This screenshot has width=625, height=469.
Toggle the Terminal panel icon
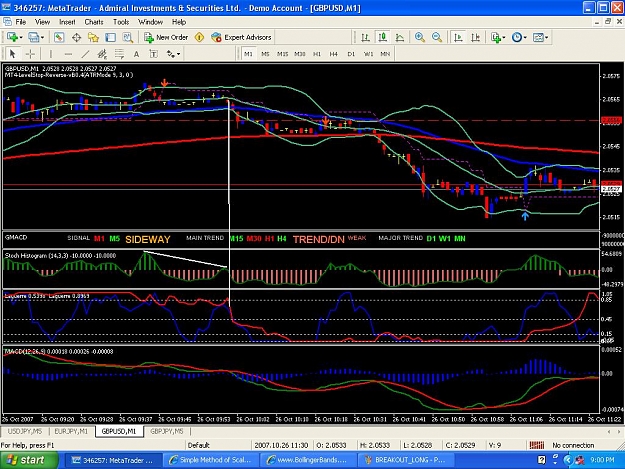[110, 37]
